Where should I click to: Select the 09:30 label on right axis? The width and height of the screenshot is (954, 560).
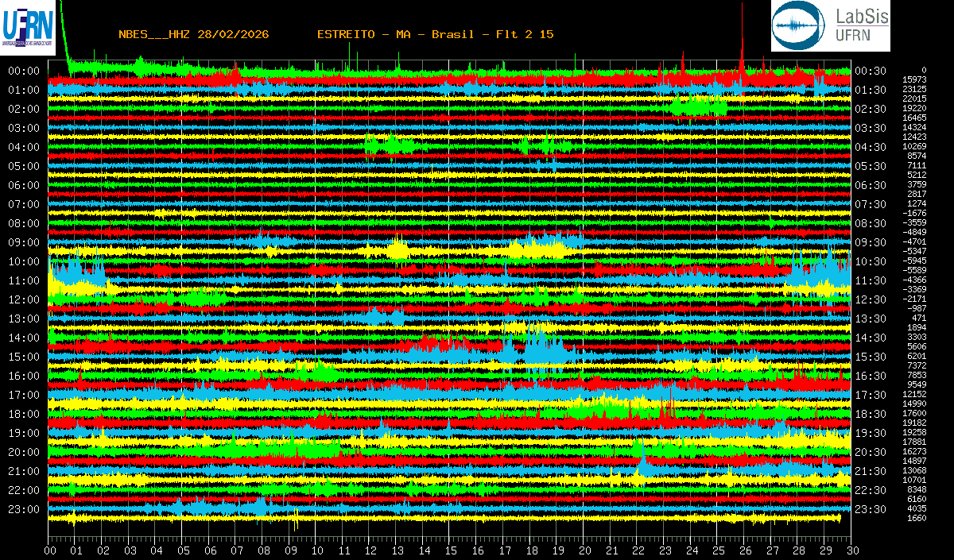[871, 242]
